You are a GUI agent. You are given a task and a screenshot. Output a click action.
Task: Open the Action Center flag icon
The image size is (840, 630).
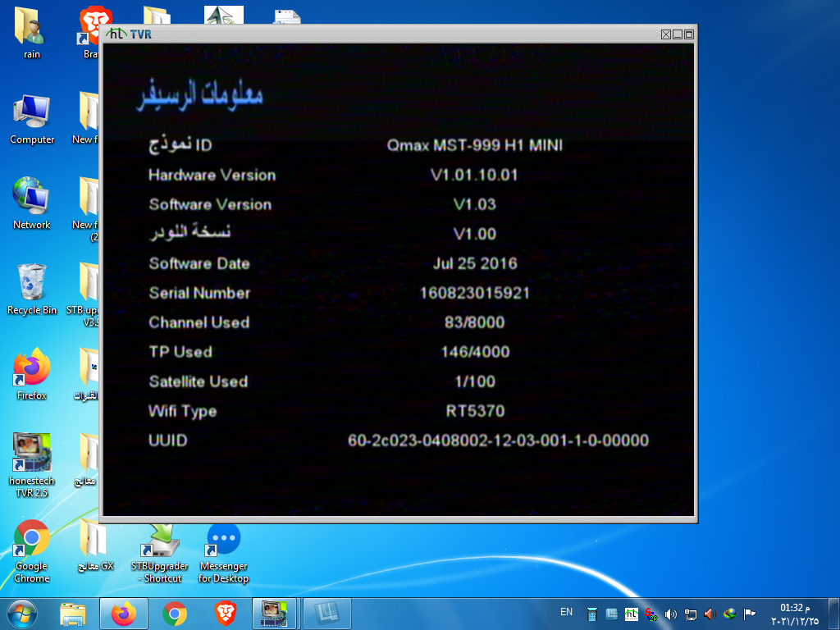750,614
